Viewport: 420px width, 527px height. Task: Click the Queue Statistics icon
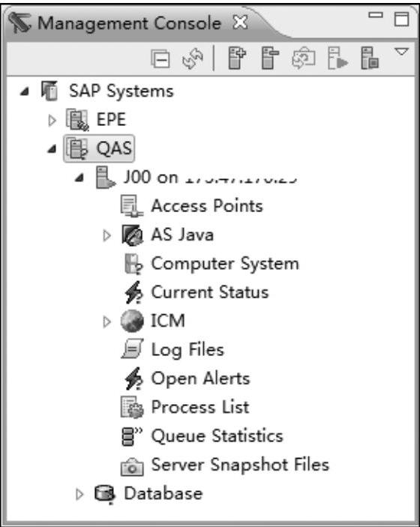(132, 436)
